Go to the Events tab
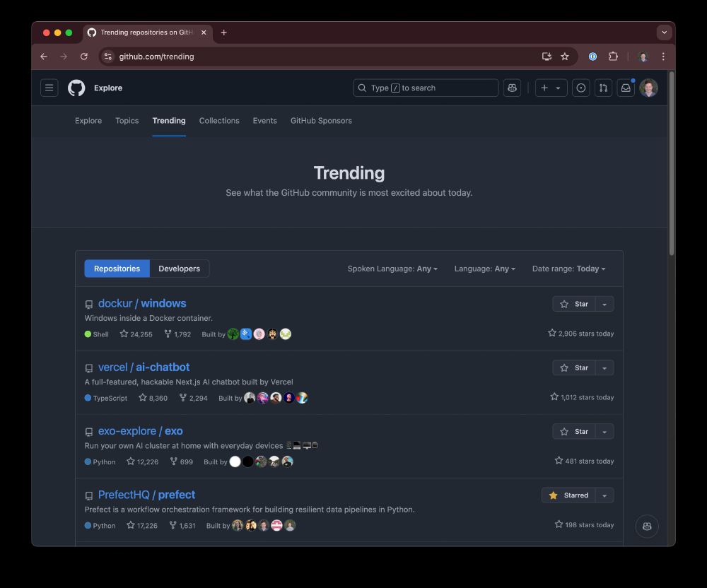This screenshot has height=588, width=707. pos(264,121)
